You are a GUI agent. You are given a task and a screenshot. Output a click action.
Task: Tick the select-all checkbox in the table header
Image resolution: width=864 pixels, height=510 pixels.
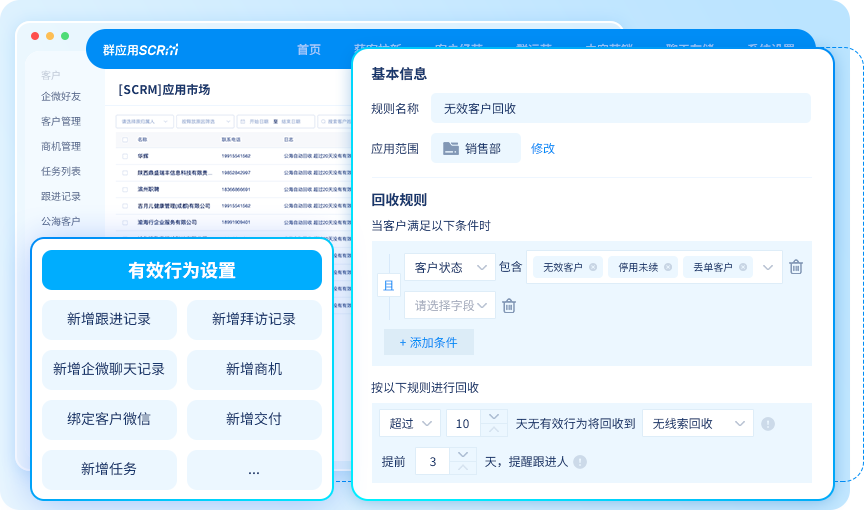coord(125,140)
